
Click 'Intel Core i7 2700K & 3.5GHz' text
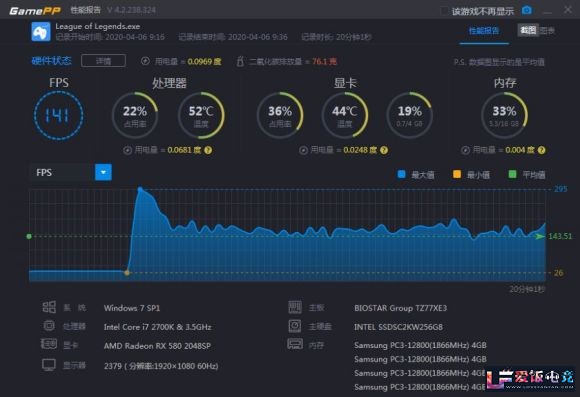coord(158,327)
